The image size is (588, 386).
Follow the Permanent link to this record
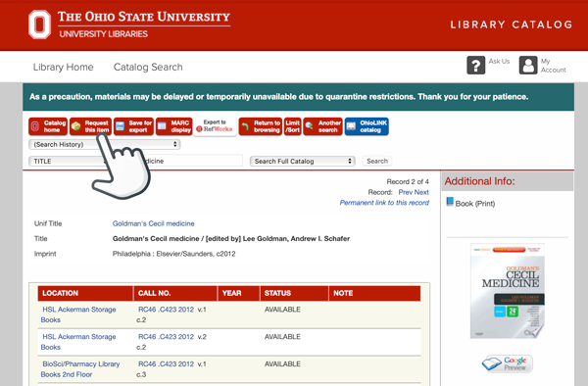[384, 203]
